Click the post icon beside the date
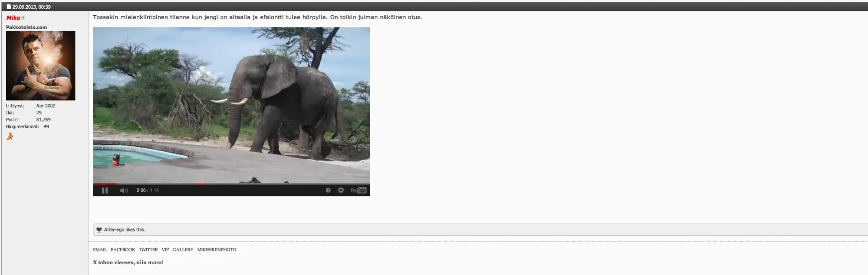 (9, 7)
